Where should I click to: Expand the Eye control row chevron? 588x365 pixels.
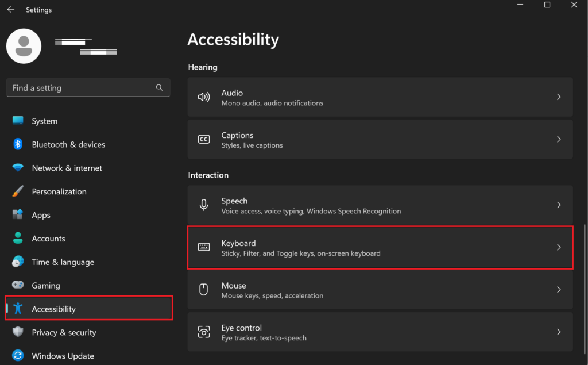[x=559, y=332]
